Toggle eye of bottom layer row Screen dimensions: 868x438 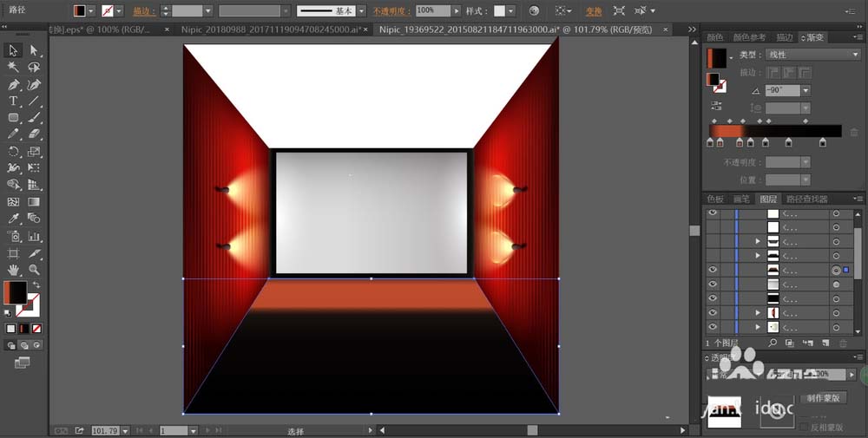(713, 327)
